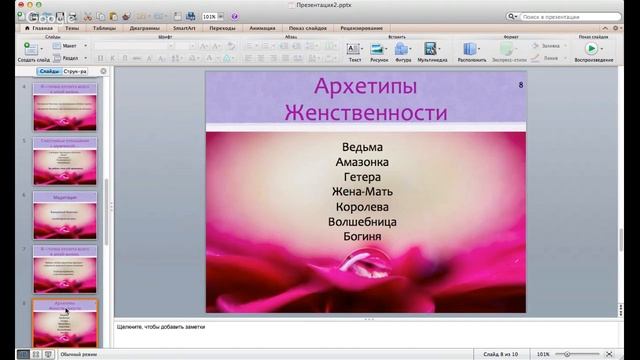The image size is (640, 360).
Task: Click the clear formatting icon
Action: [x=231, y=46]
